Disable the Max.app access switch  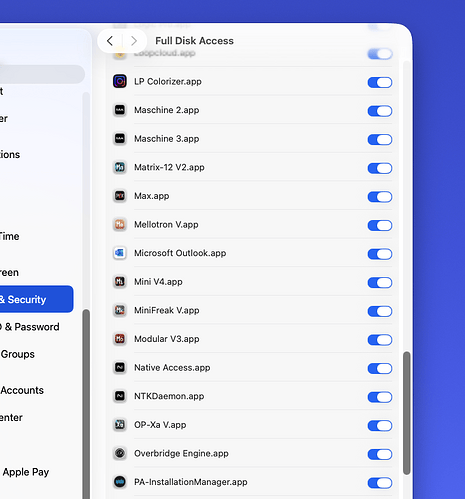pos(380,197)
